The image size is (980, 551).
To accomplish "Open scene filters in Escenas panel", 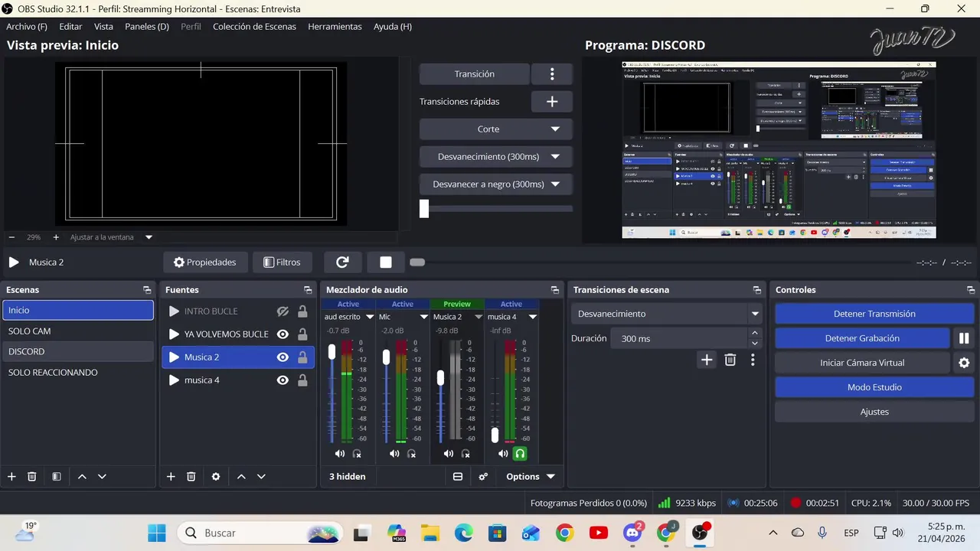I will click(57, 477).
